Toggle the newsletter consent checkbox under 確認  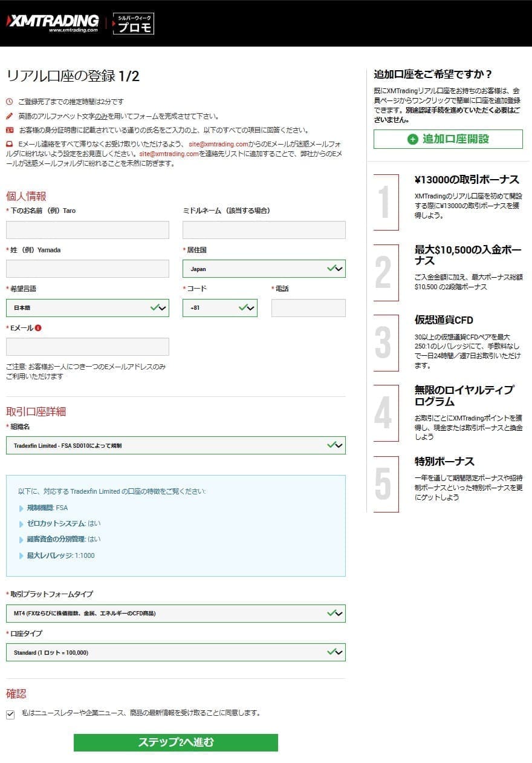[x=10, y=715]
